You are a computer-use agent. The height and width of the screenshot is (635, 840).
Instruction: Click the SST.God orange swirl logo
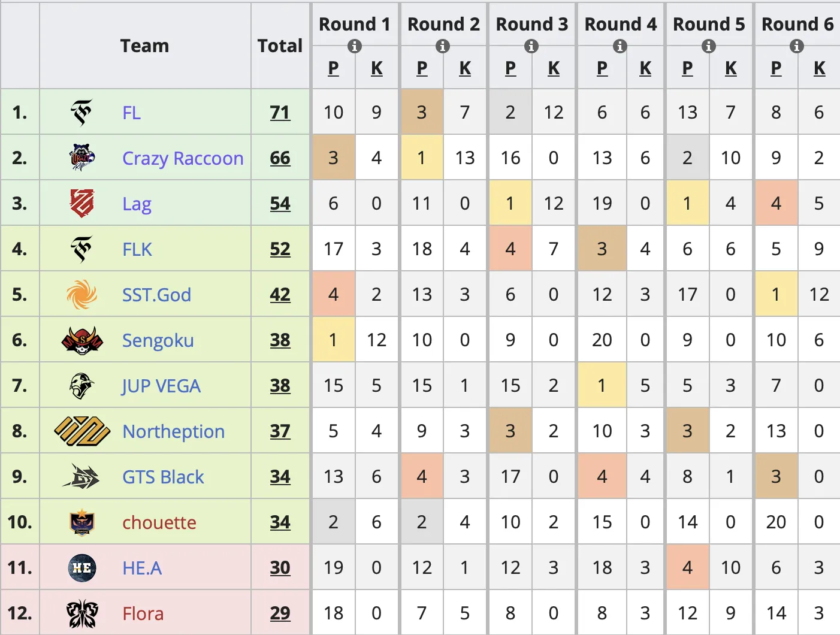pos(82,295)
